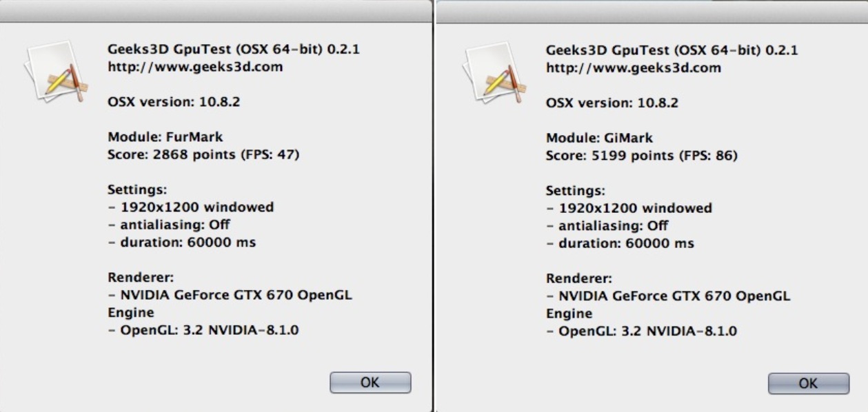Click OSX version 10.8.2 text in GiMark dialog

612,103
